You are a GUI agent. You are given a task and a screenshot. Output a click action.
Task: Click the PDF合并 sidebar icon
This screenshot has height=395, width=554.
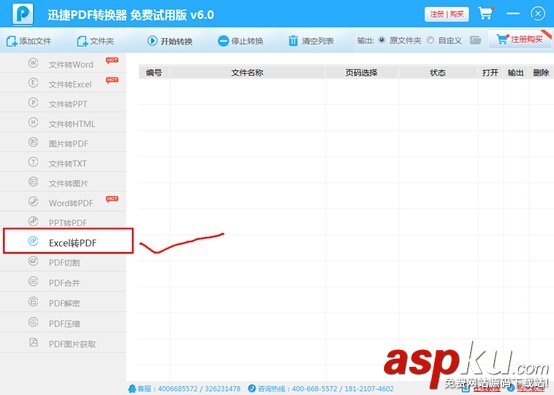(x=33, y=281)
